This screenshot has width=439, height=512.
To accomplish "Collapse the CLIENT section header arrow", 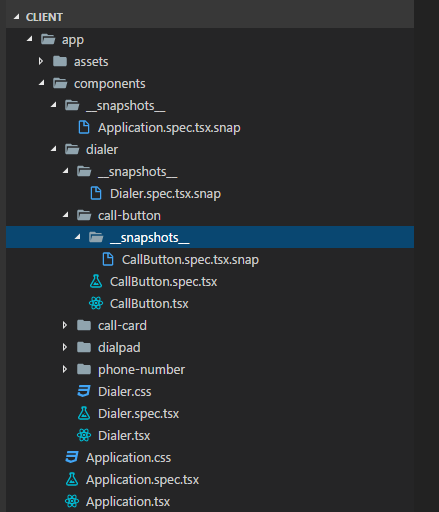I will [x=16, y=17].
